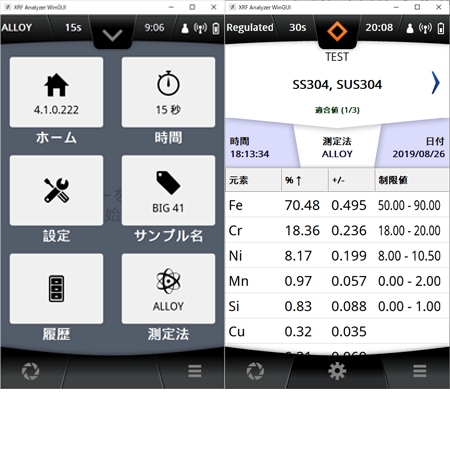
Task: Open the 履歴 history tile
Action: (56, 289)
